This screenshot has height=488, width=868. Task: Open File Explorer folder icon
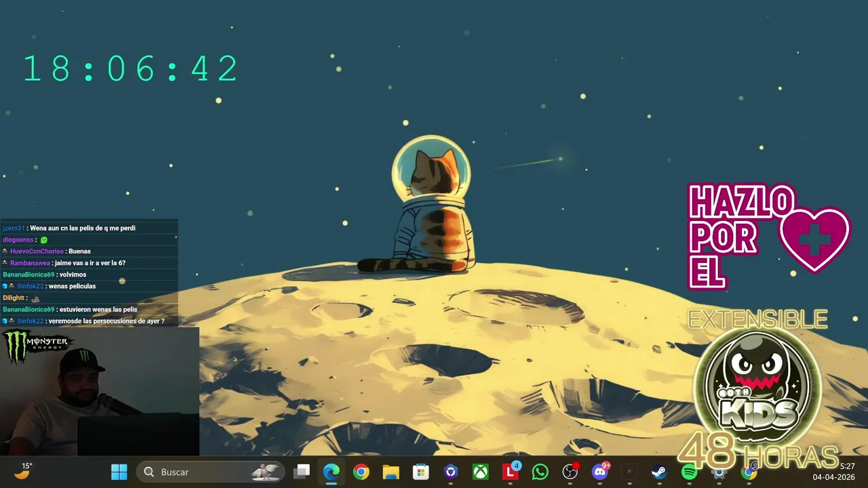click(391, 472)
